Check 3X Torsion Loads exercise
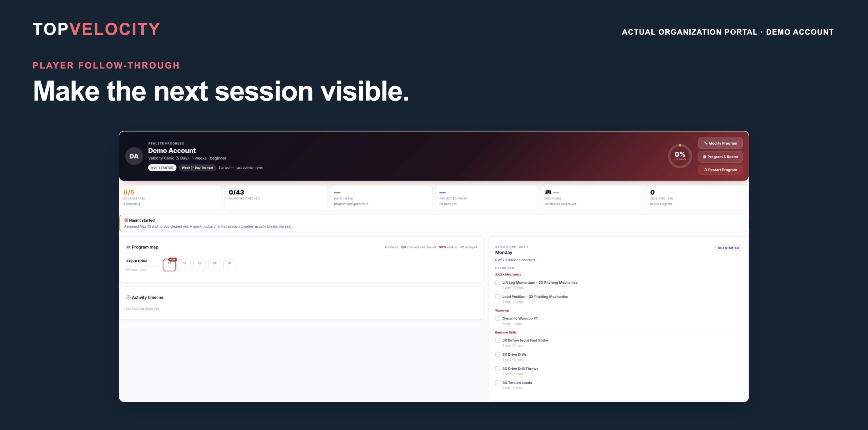This screenshot has width=868, height=430. (x=497, y=383)
